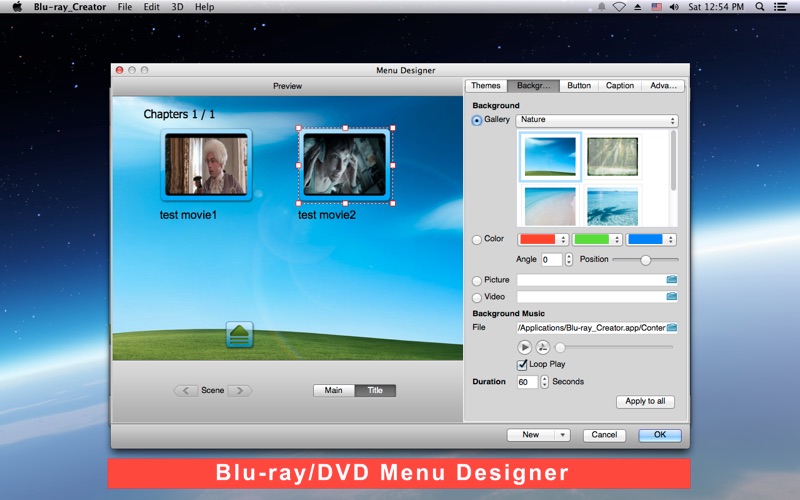Click the Position slider handle
The image size is (800, 500).
[645, 260]
